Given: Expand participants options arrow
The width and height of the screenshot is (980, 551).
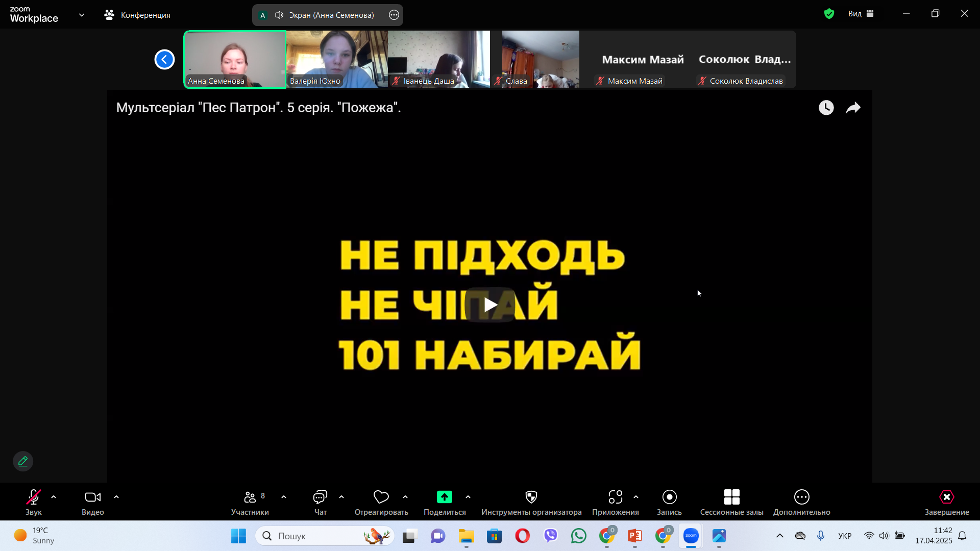Looking at the screenshot, I should pyautogui.click(x=284, y=497).
